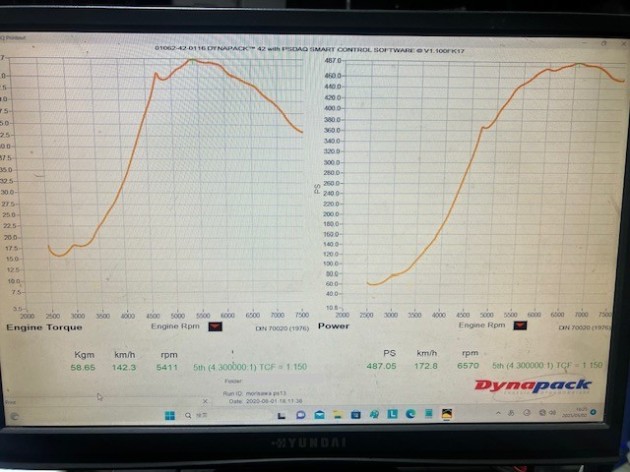Click the Dynapack logo

pyautogui.click(x=534, y=386)
